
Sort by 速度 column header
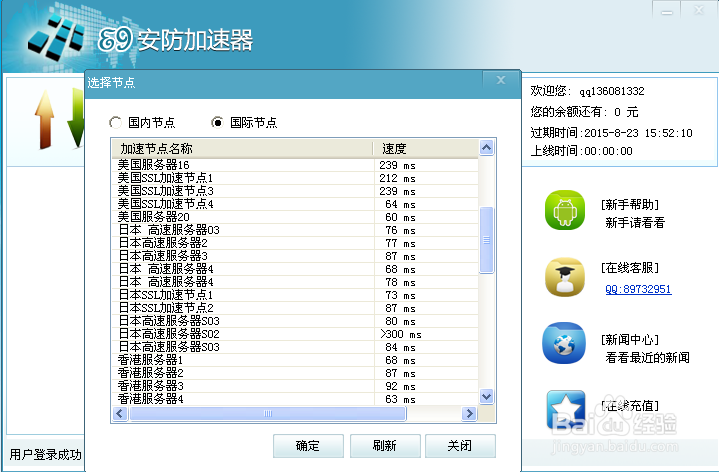pos(426,149)
